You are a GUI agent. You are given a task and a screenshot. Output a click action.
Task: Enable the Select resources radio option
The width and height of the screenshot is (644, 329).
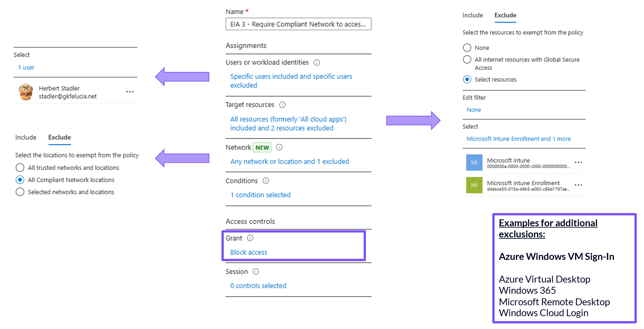click(x=467, y=79)
